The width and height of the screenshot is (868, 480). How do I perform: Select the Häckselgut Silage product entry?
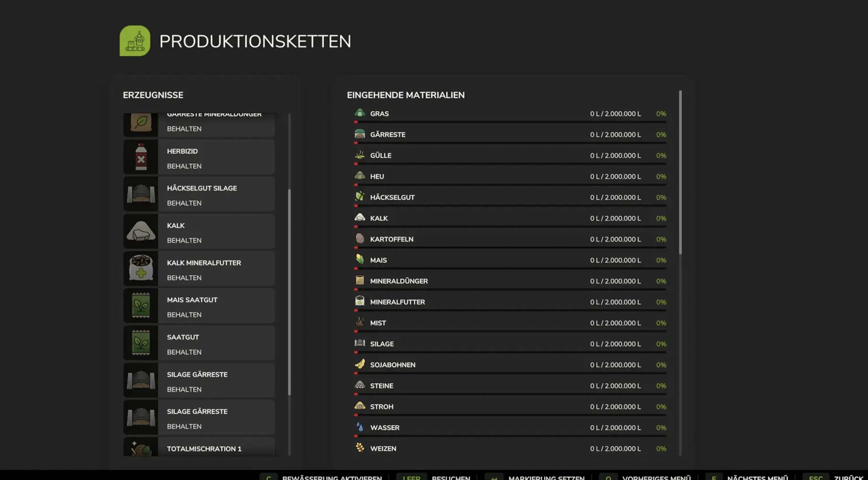[202, 188]
